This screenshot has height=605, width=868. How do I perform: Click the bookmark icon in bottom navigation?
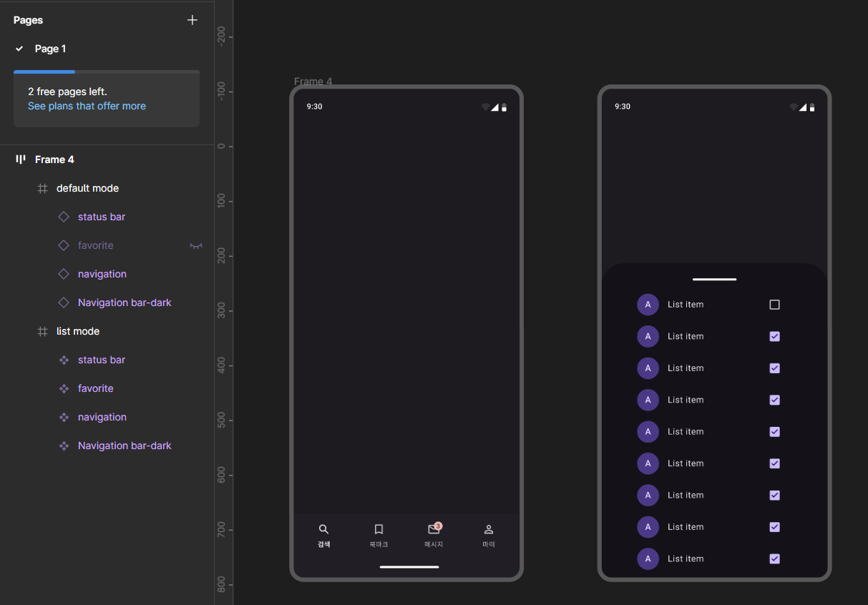[x=379, y=529]
